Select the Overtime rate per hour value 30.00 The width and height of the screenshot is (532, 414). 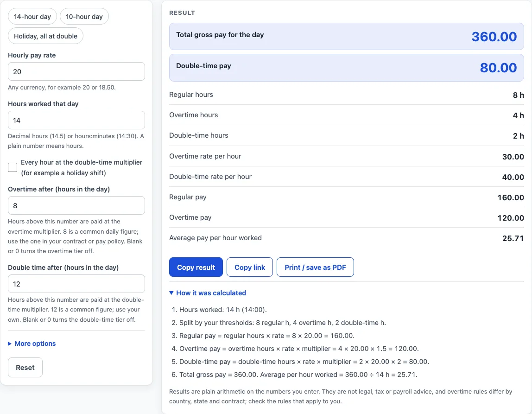[513, 156]
